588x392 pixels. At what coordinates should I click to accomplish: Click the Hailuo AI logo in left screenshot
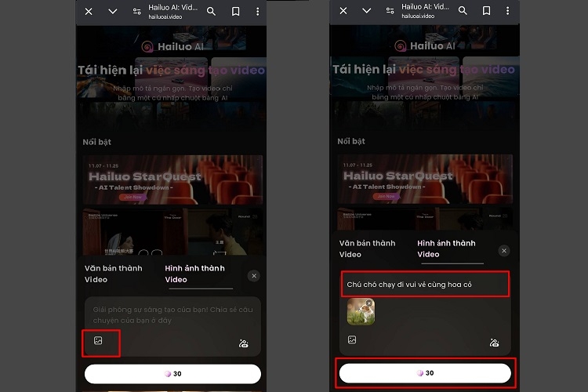[x=172, y=46]
